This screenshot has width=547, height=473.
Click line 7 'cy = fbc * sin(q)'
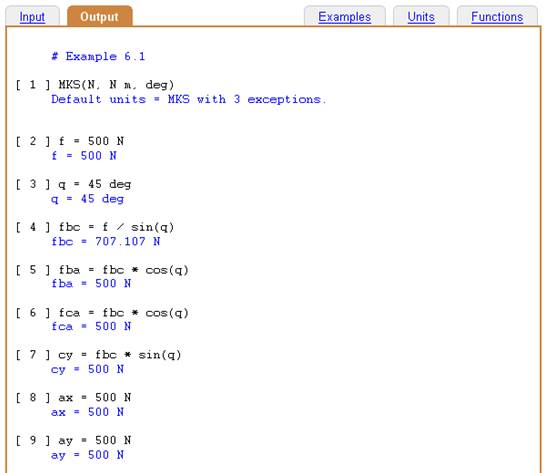(119, 355)
